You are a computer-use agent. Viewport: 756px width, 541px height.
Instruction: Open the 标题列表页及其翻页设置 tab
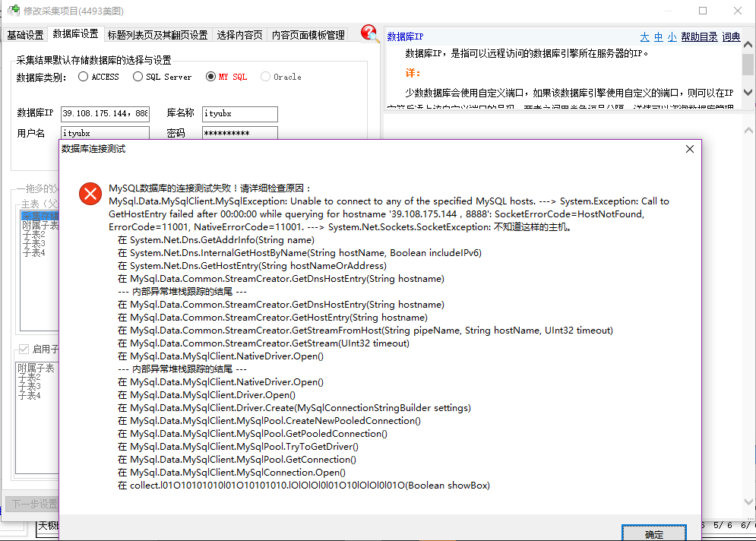[157, 35]
